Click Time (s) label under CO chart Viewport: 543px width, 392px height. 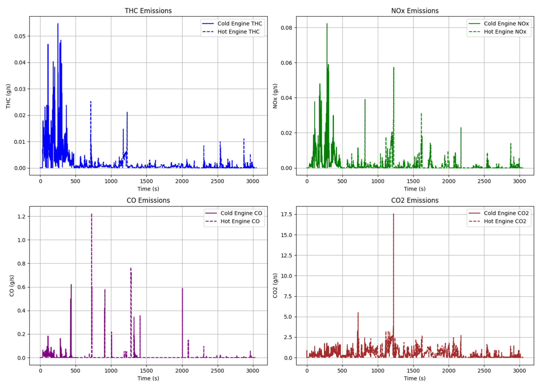pos(148,378)
